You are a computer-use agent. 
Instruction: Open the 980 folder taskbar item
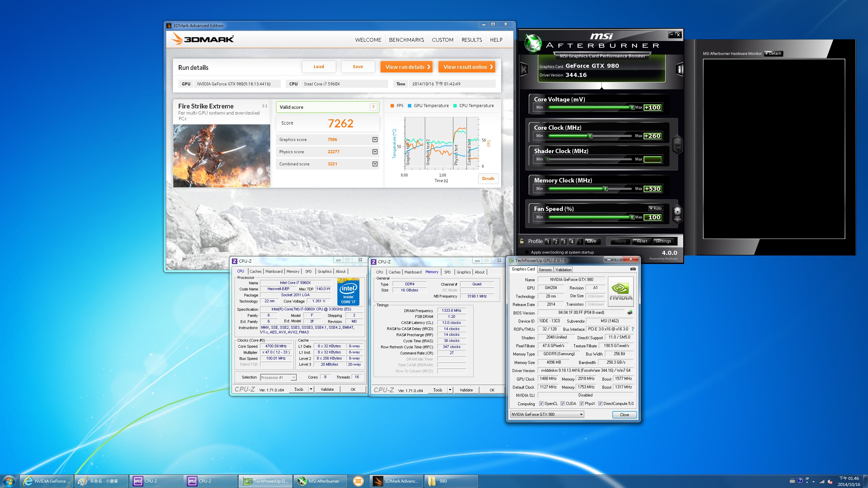(x=451, y=481)
